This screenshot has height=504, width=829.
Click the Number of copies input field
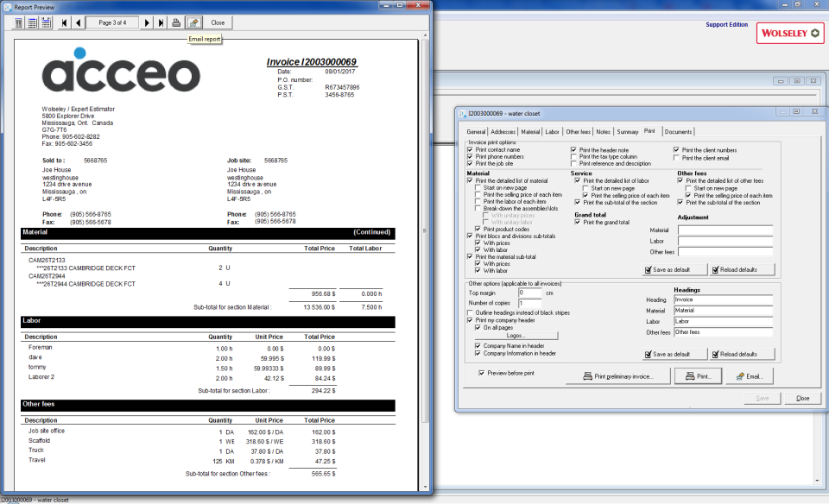point(530,303)
